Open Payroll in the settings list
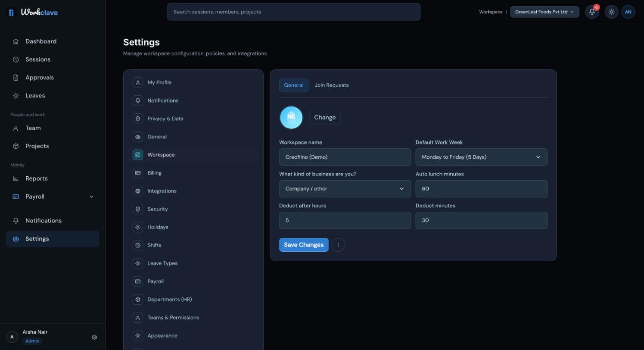The image size is (644, 350). (x=193, y=281)
